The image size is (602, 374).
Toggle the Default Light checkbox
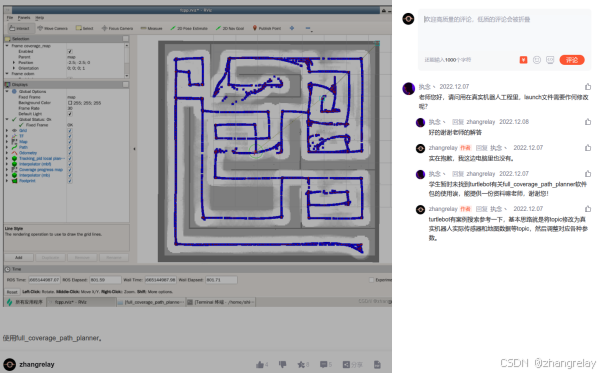pyautogui.click(x=70, y=114)
